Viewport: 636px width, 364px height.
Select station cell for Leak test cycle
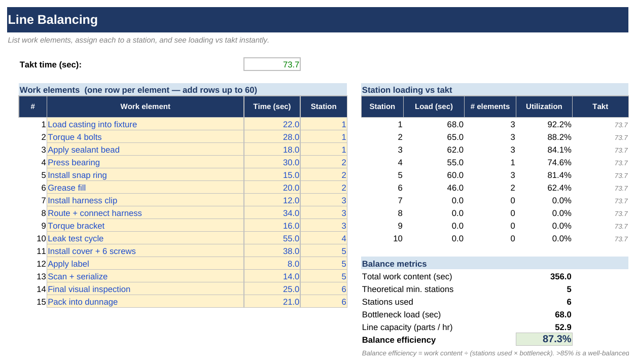pos(324,238)
